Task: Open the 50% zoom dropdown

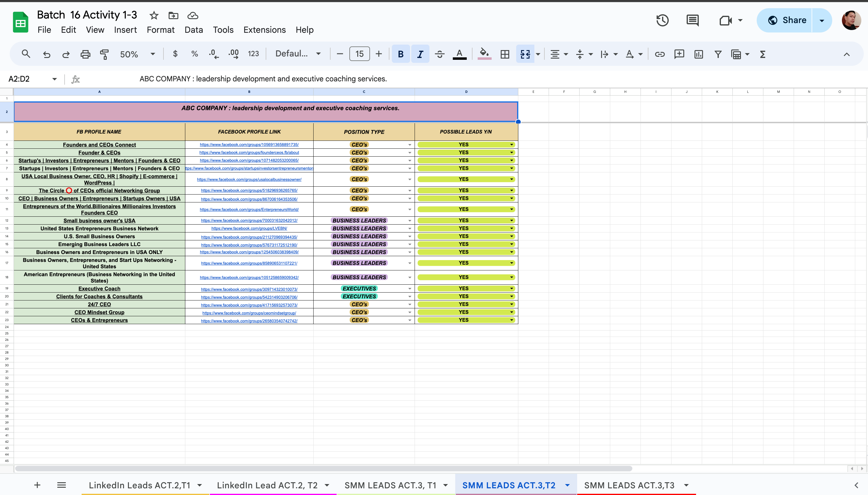Action: (x=137, y=54)
